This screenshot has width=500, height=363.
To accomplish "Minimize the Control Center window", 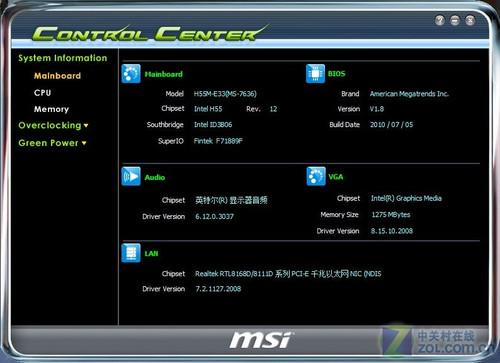I will [455, 20].
